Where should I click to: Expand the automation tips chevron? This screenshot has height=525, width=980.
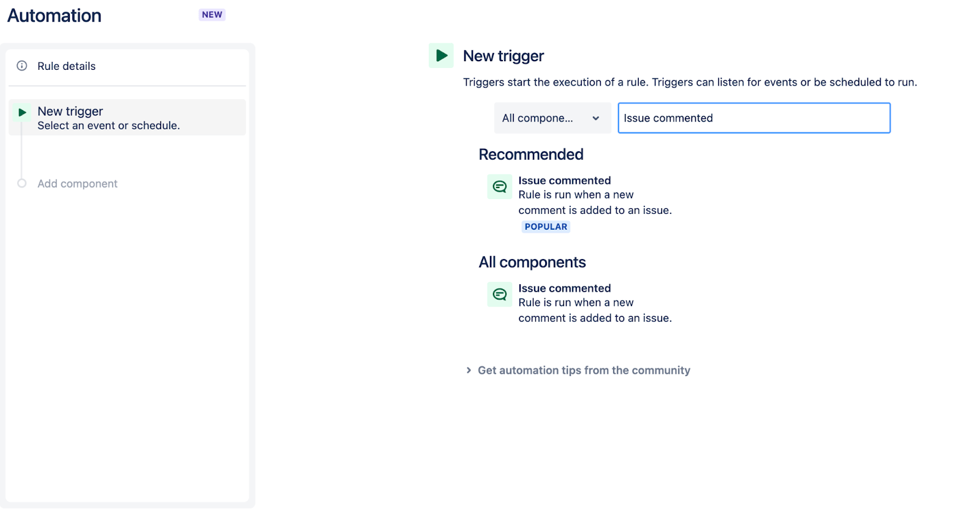pos(469,370)
